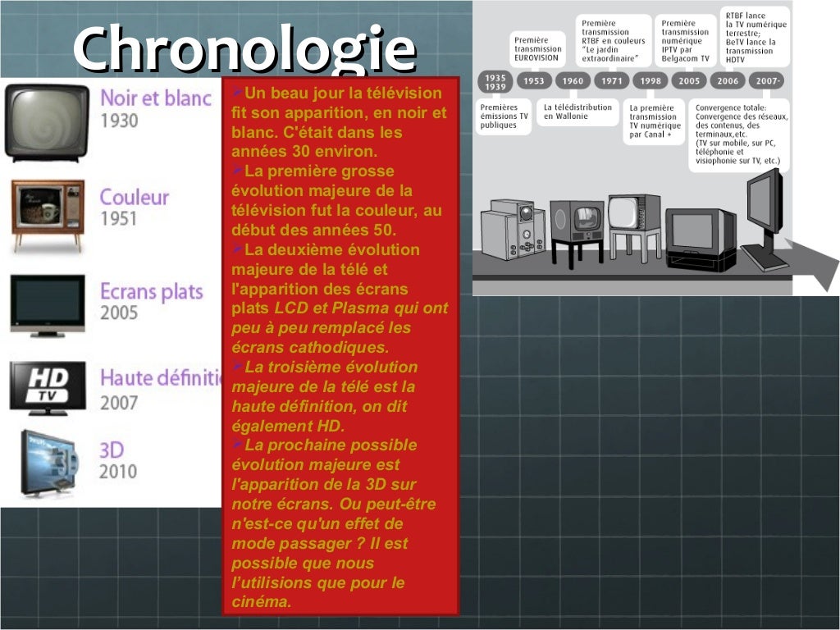This screenshot has height=630, width=840.
Task: Click the year '2007' under Haute définition
Action: point(119,402)
